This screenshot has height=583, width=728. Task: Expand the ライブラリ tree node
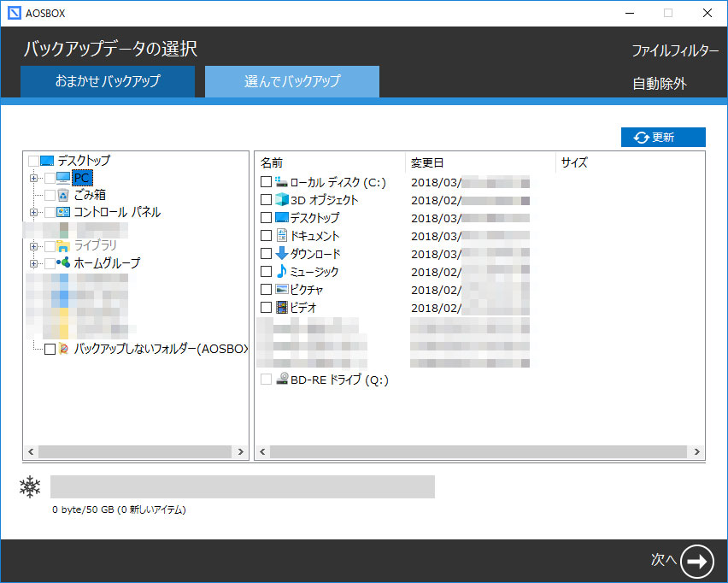tap(33, 246)
